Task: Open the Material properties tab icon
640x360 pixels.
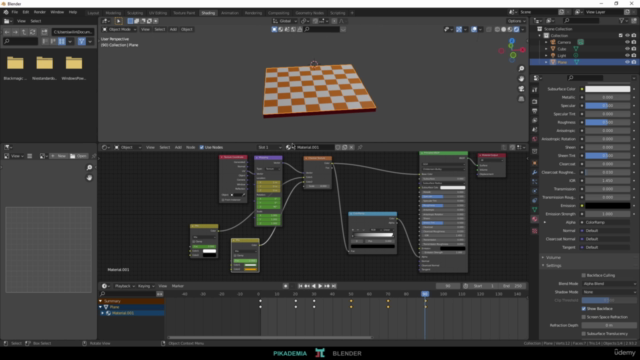Action: click(x=535, y=219)
